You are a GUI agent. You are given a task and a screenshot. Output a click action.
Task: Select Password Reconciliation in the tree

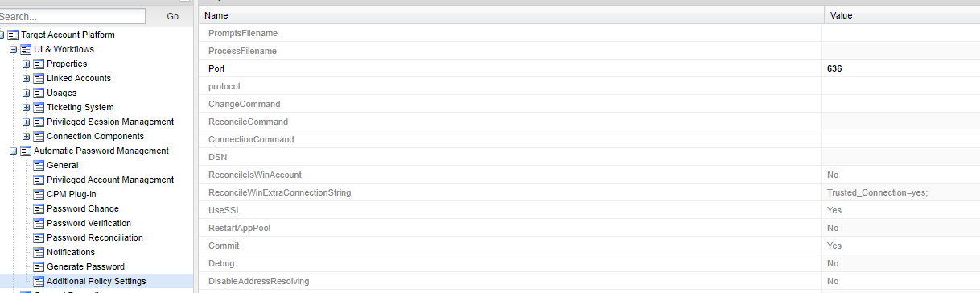[x=95, y=237]
